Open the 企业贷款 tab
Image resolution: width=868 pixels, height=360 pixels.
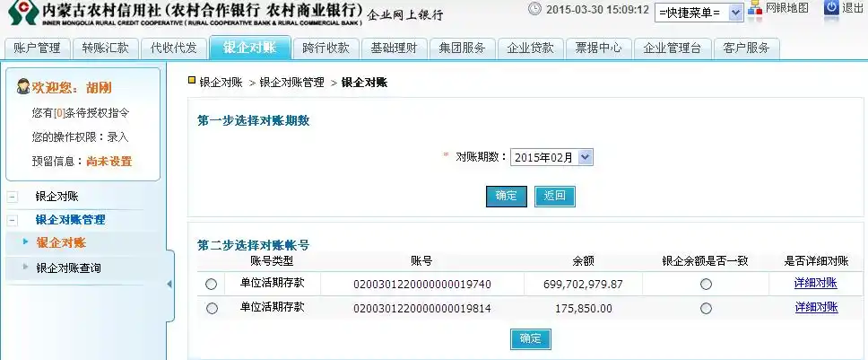click(530, 48)
